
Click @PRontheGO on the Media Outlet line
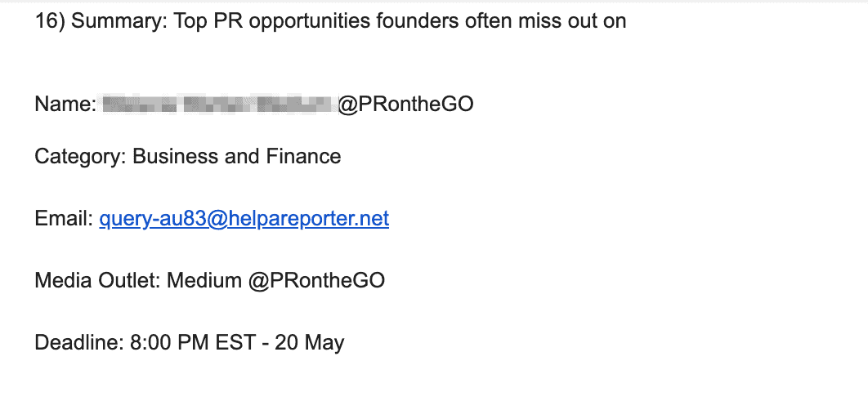[x=316, y=280]
